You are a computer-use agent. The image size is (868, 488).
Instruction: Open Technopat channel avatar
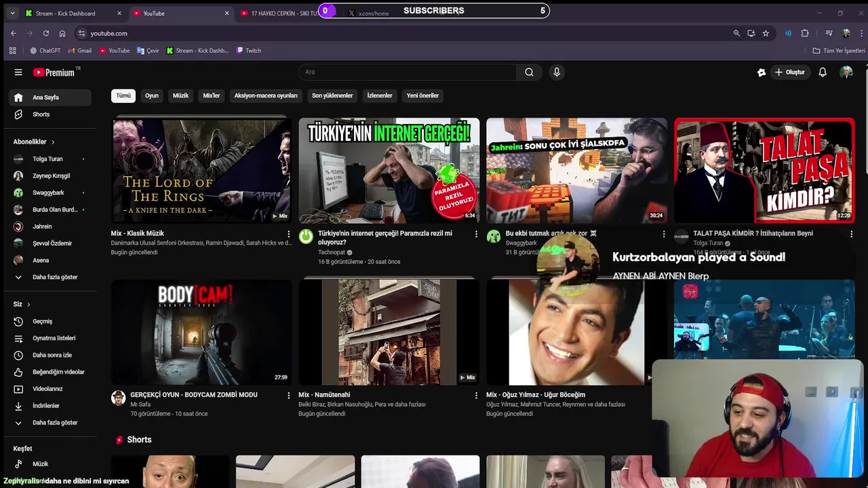pyautogui.click(x=307, y=237)
